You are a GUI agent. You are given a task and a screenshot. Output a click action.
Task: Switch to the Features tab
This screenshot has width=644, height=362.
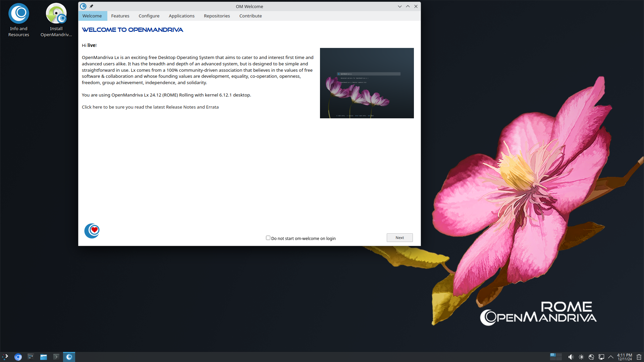tap(120, 16)
